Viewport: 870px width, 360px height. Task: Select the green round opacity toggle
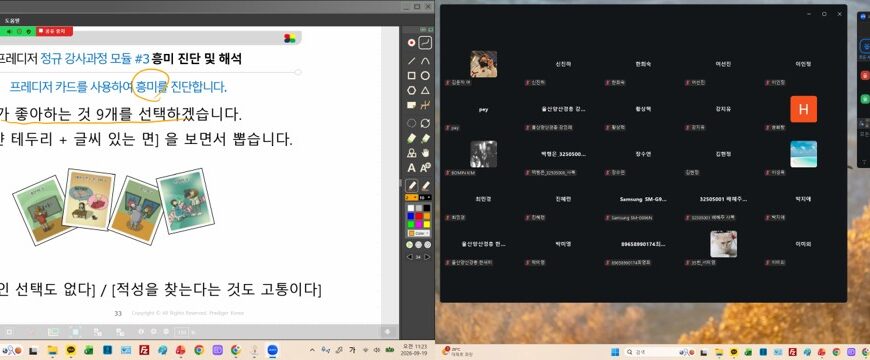tap(410, 245)
